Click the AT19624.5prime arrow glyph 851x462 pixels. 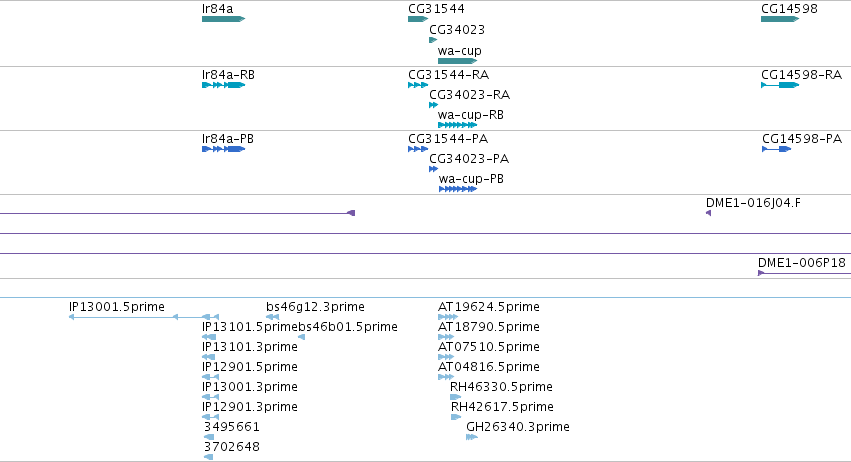[448, 317]
